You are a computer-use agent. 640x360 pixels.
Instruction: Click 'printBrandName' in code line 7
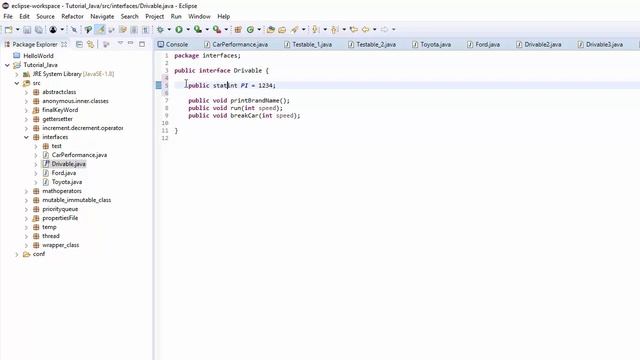coord(255,100)
